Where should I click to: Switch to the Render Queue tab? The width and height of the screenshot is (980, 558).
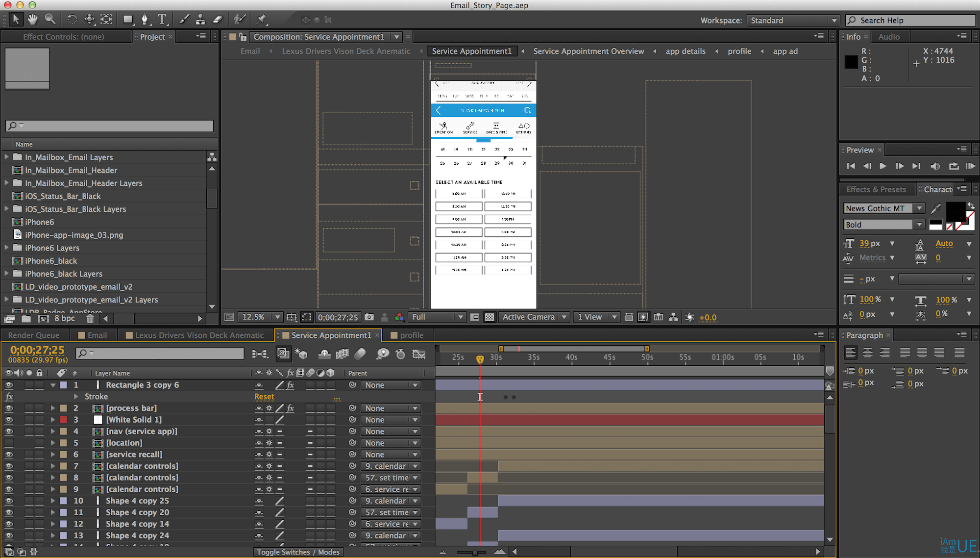coord(34,335)
